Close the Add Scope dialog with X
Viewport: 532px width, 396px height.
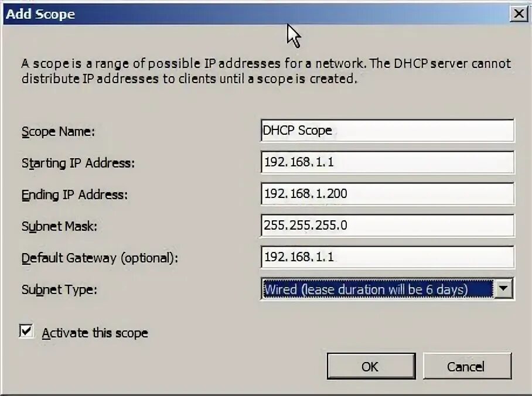pos(519,14)
